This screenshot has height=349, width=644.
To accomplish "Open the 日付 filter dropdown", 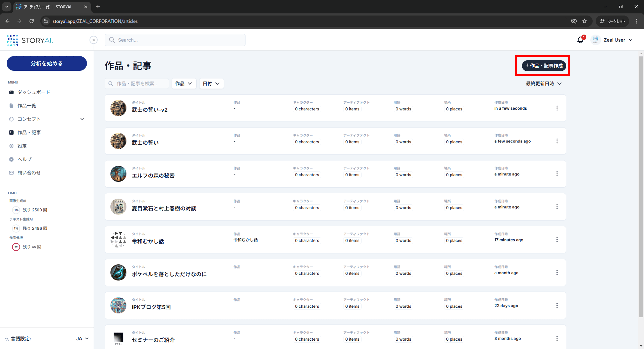I will pyautogui.click(x=211, y=84).
